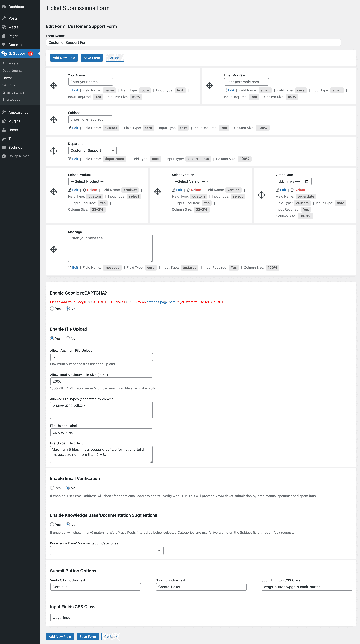
Task: Click the Settings sliders icon in sidebar
Action: pyautogui.click(x=4, y=147)
